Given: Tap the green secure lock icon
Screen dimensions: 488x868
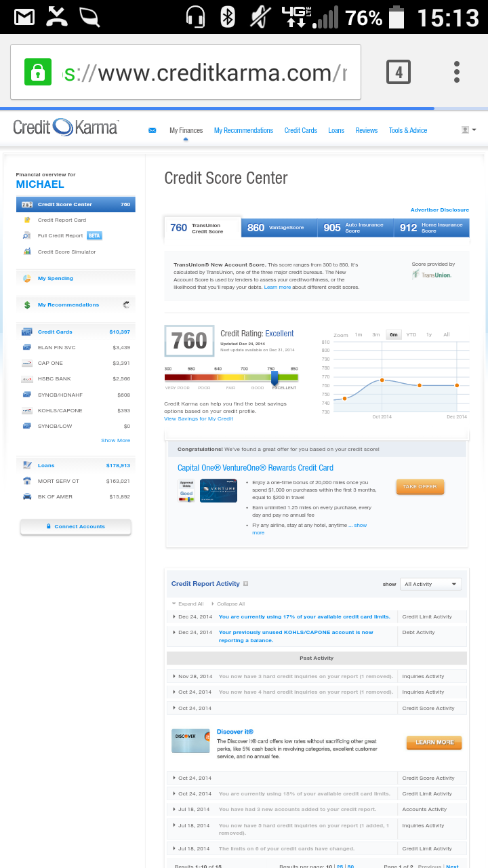Looking at the screenshot, I should [x=38, y=72].
